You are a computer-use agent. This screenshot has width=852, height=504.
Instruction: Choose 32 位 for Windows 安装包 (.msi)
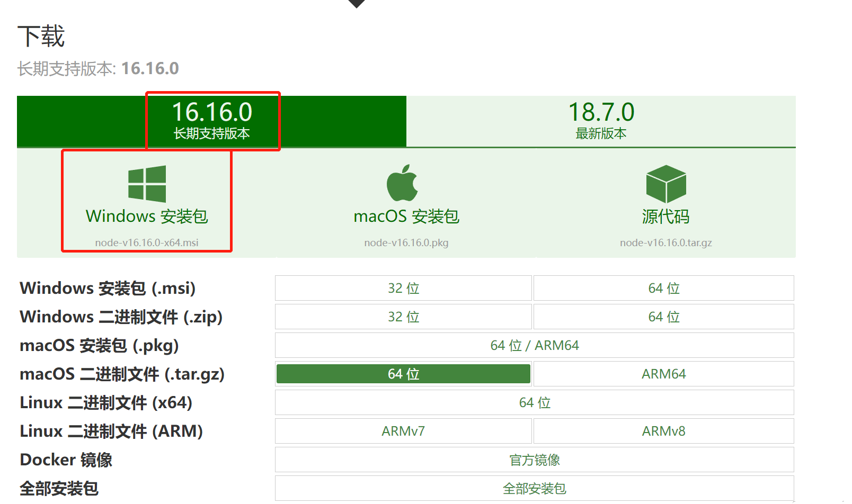coord(403,288)
